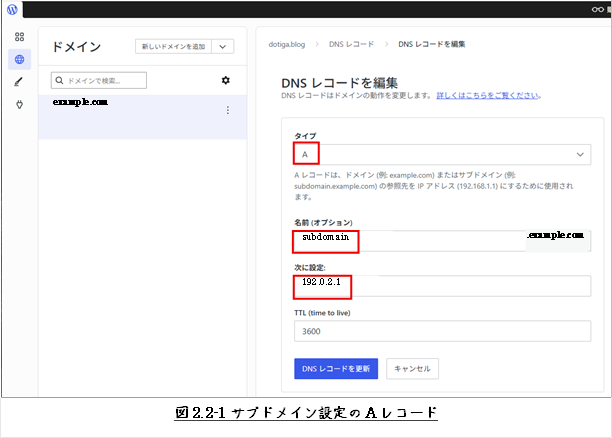Image resolution: width=612 pixels, height=438 pixels.
Task: Click the WordPress logo in the top bar
Action: pyautogui.click(x=13, y=10)
